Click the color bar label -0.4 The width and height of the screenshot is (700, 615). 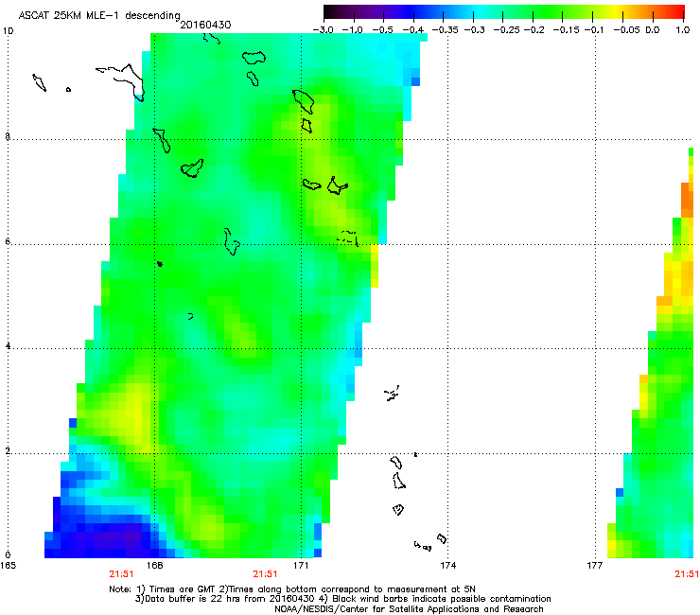(413, 30)
